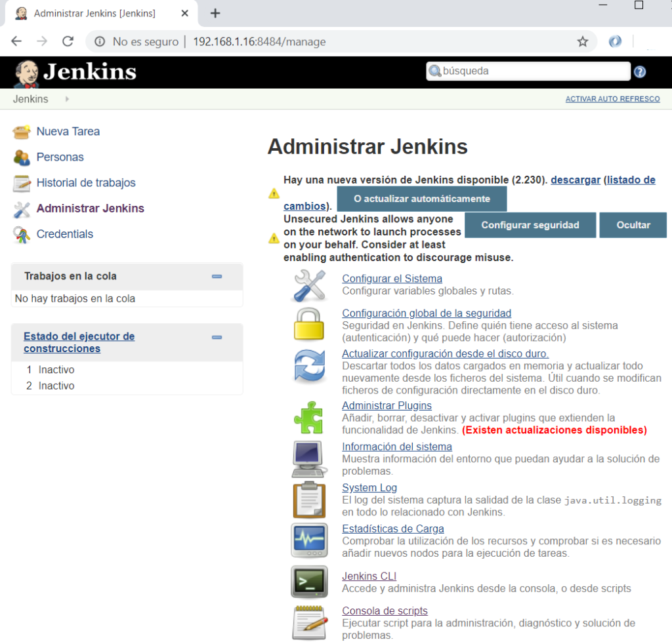Click the green puzzle piece plugins icon

click(x=308, y=418)
